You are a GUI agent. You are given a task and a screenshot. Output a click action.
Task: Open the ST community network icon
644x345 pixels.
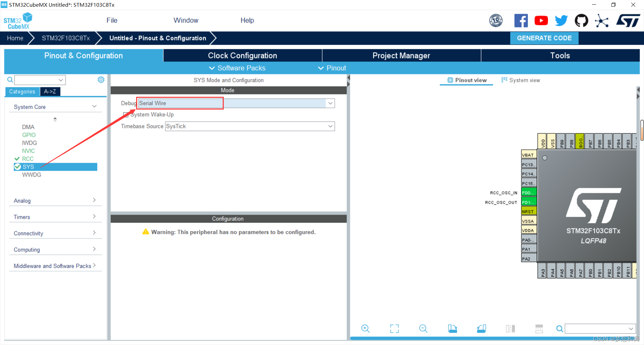(x=602, y=21)
